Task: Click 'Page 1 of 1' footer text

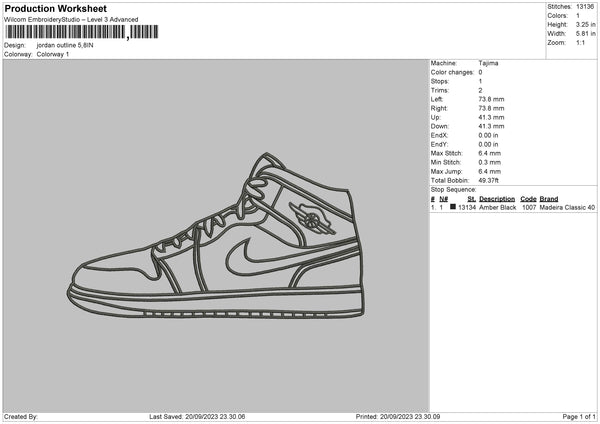Action: 579,417
